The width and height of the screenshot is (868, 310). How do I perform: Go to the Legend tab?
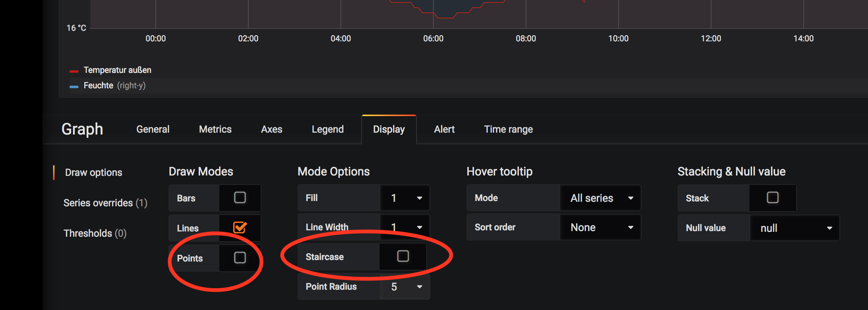pos(328,129)
